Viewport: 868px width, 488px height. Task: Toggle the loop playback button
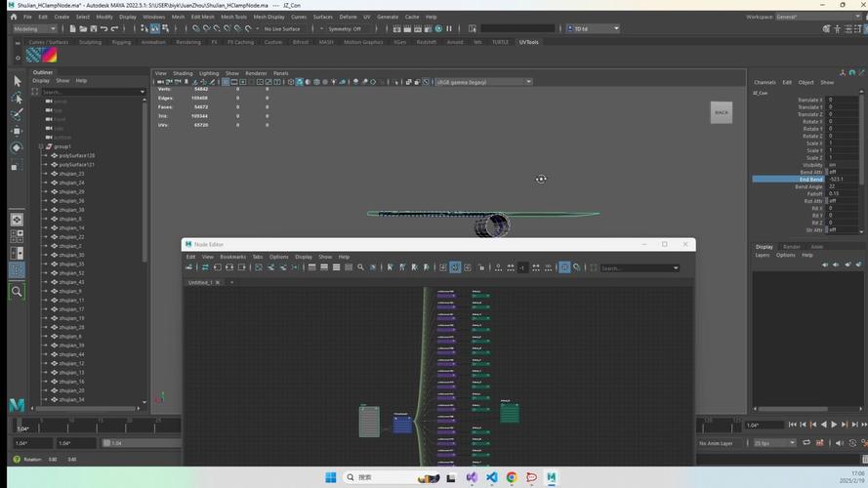(x=806, y=443)
